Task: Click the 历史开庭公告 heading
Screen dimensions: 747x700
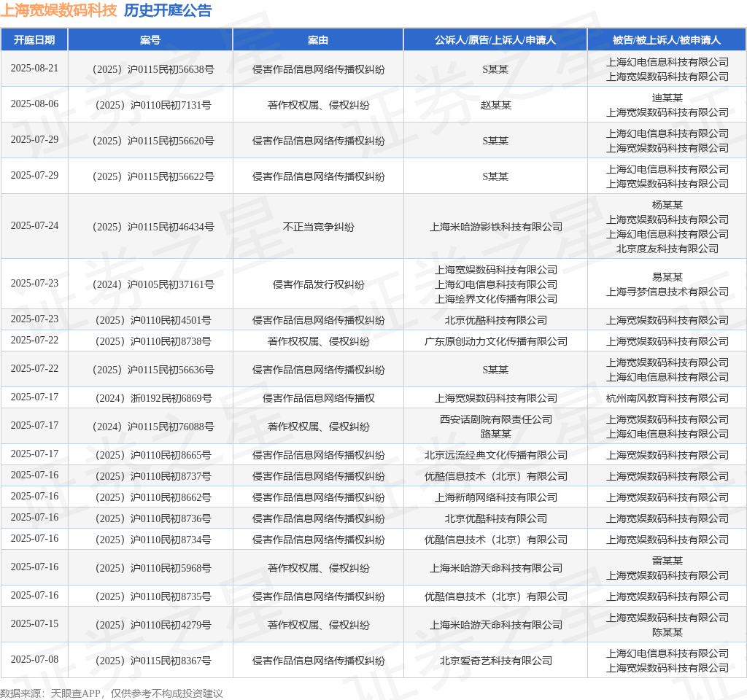Action: (x=168, y=10)
